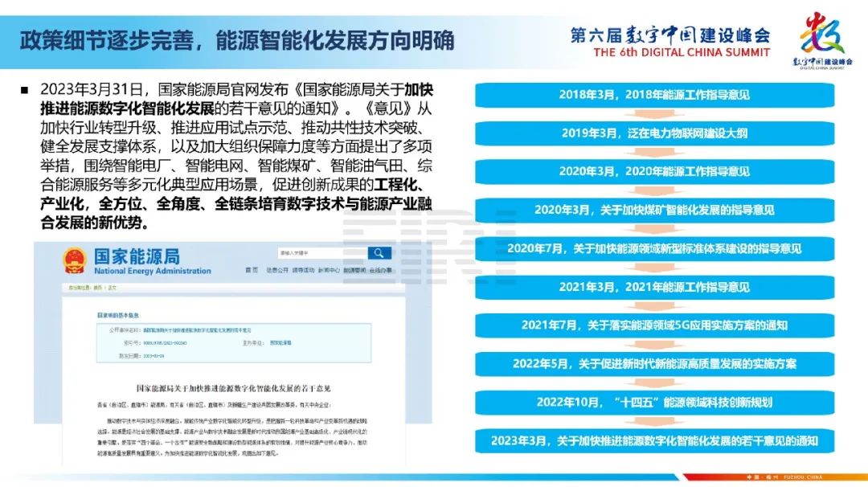Click the colorful 数 summit logo
868x487 pixels.
821,33
